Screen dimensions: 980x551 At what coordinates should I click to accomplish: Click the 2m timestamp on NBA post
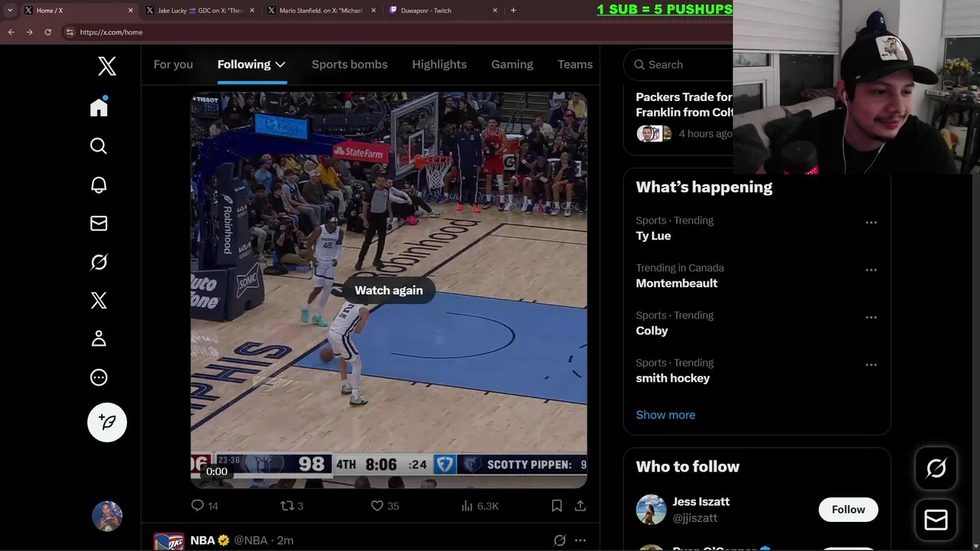tap(285, 540)
